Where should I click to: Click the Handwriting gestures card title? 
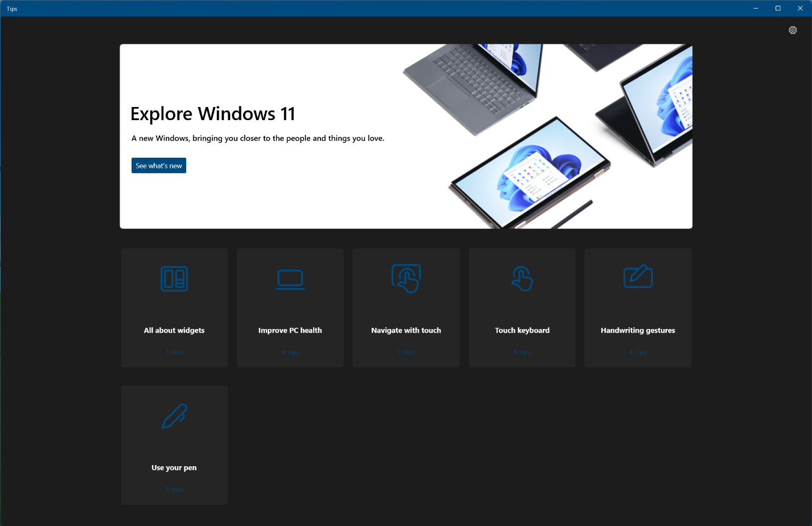(638, 330)
